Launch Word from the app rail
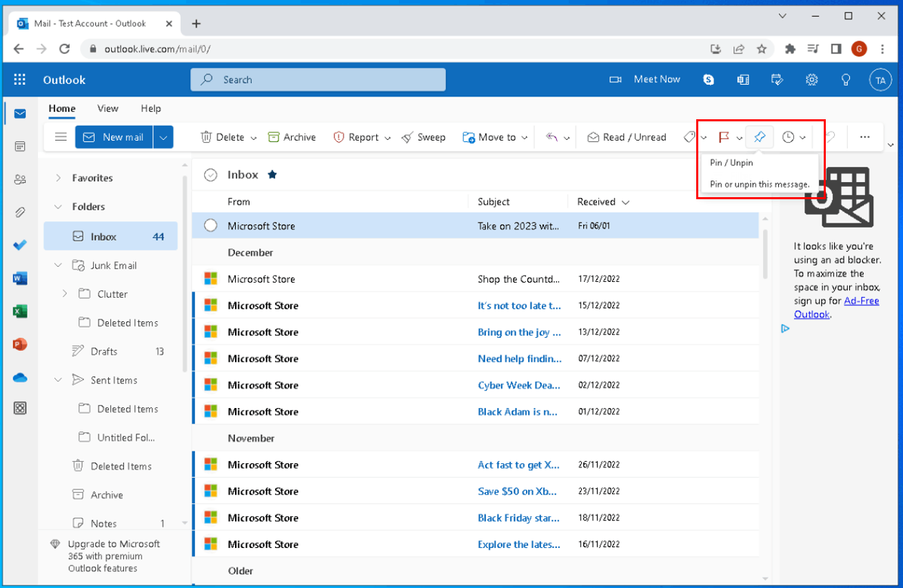The height and width of the screenshot is (588, 903). 20,278
